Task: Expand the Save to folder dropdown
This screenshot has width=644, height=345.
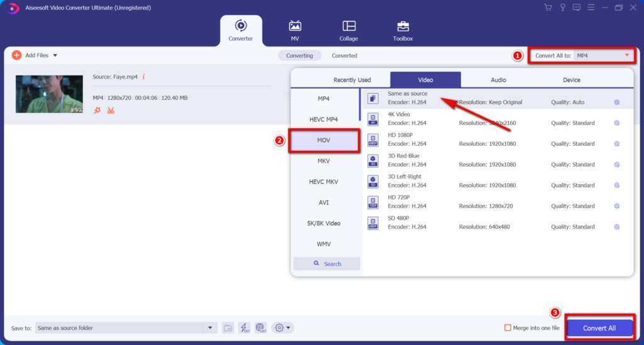Action: pos(210,328)
